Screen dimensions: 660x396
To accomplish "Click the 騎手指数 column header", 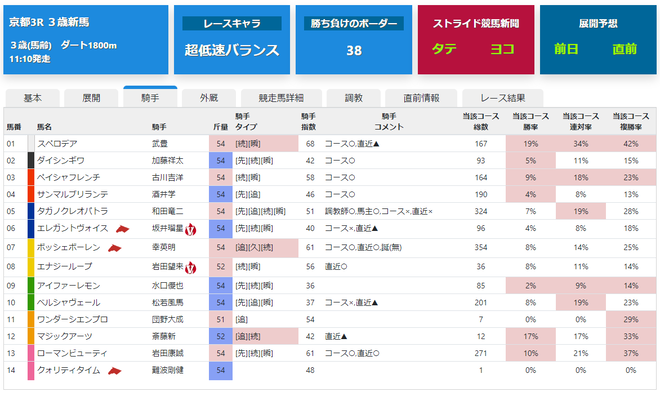I will click(309, 121).
